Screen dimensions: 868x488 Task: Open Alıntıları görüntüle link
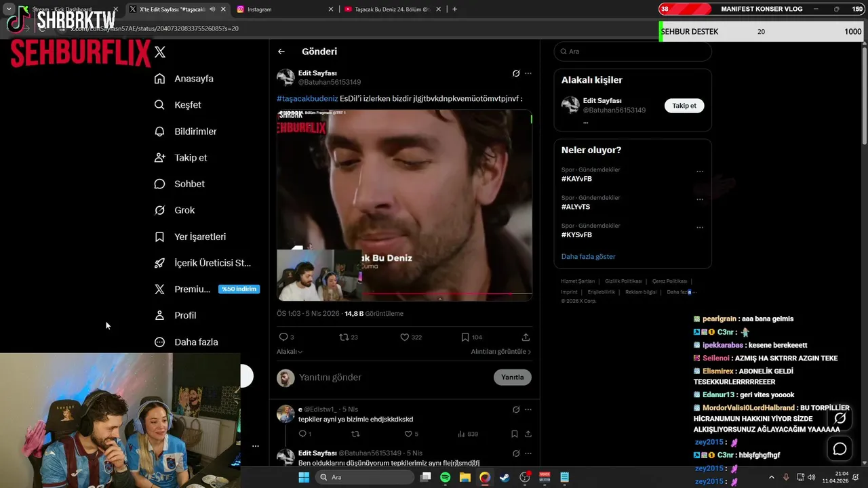(501, 352)
